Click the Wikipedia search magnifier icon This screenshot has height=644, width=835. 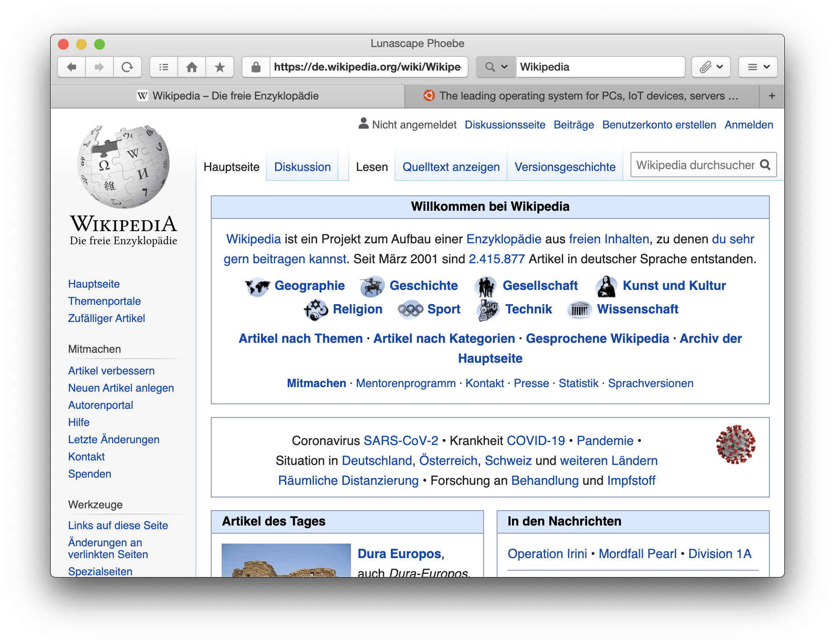coord(765,165)
